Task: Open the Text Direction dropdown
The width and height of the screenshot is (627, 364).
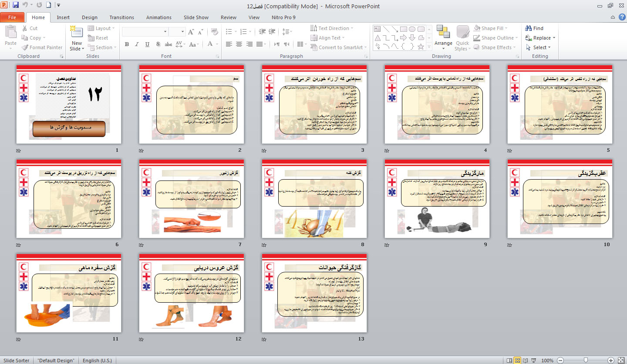Action: (332, 28)
